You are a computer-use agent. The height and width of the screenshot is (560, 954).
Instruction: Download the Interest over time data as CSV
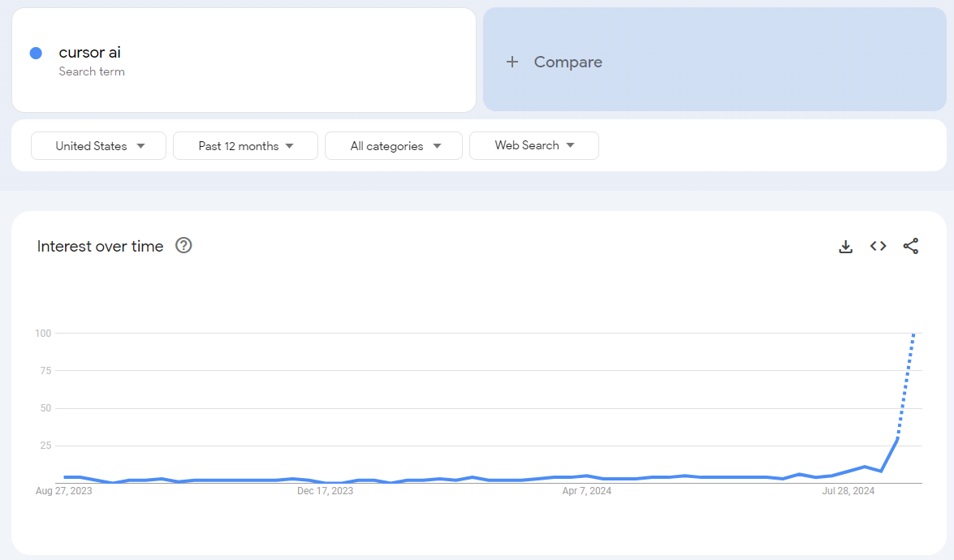[846, 246]
